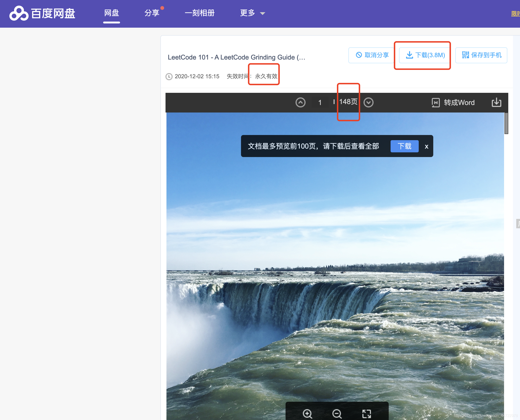This screenshot has width=520, height=420.
Task: Click the 下载(3.8M) button
Action: coord(425,55)
